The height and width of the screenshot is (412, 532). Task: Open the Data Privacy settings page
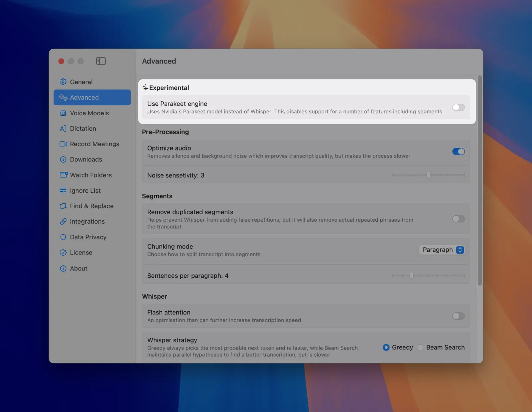point(92,237)
